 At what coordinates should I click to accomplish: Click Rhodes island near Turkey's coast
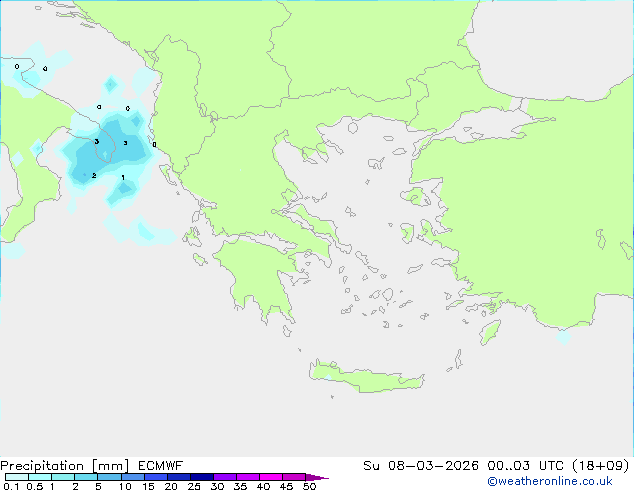click(x=490, y=332)
